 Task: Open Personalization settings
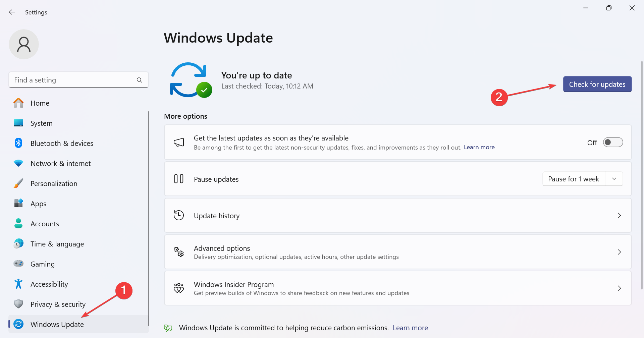click(54, 183)
